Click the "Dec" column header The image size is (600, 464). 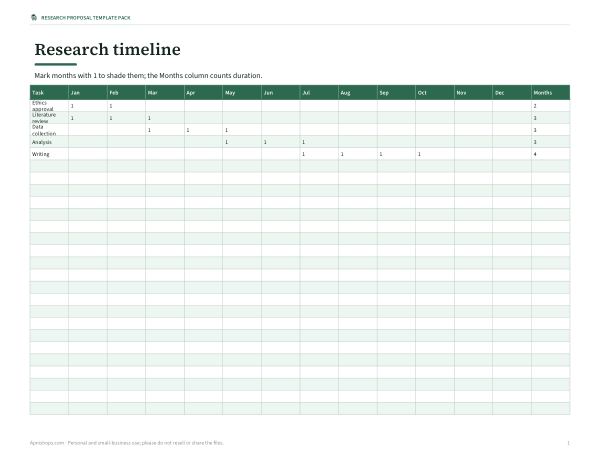click(x=512, y=93)
